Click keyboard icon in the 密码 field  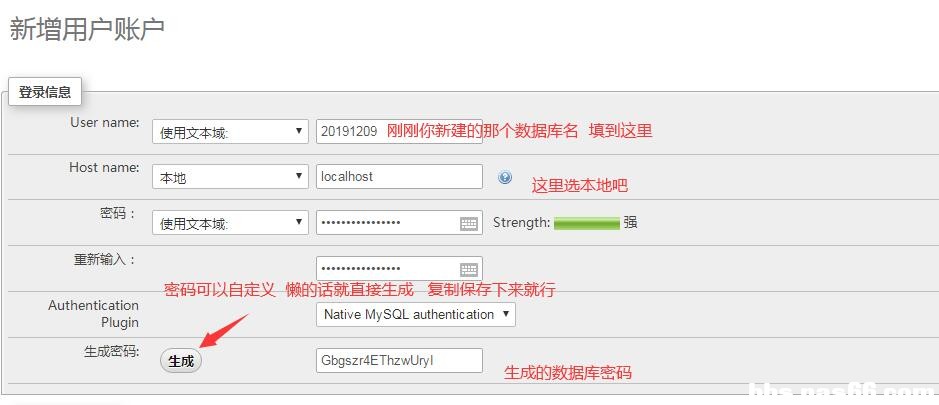tap(469, 224)
